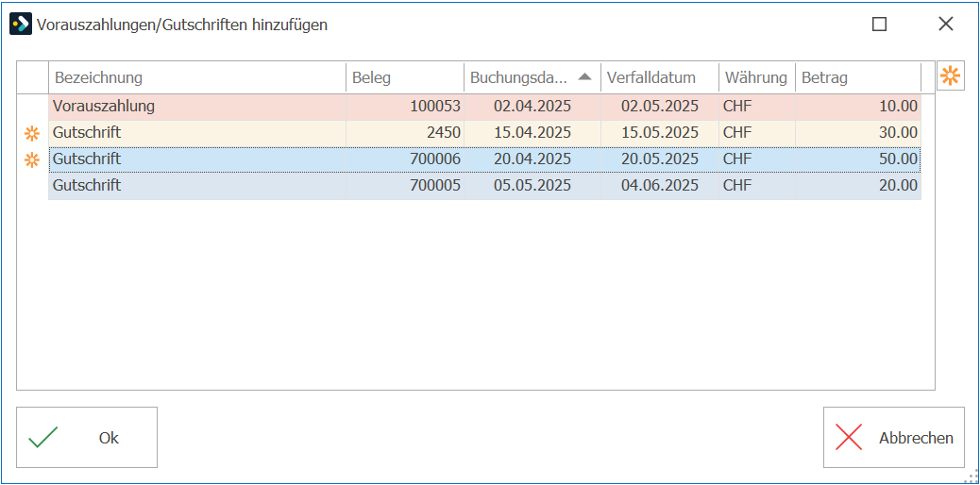Click the amount 50.00
Image resolution: width=980 pixels, height=485 pixels.
click(898, 160)
